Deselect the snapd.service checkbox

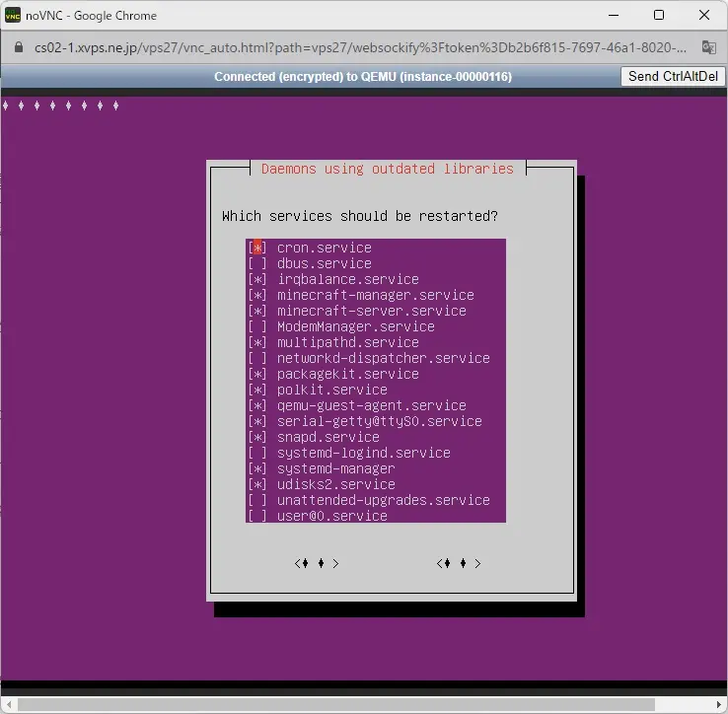(257, 437)
